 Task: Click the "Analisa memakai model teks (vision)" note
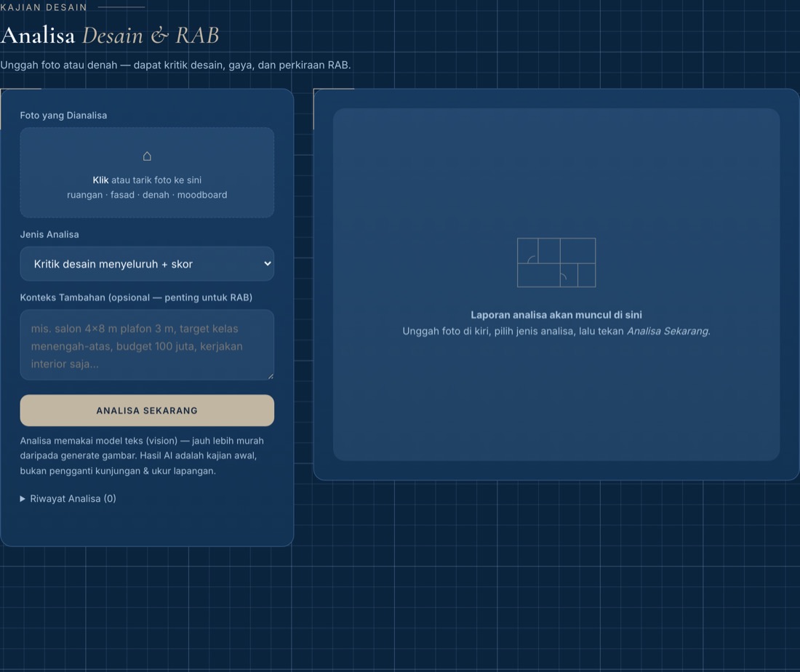142,456
